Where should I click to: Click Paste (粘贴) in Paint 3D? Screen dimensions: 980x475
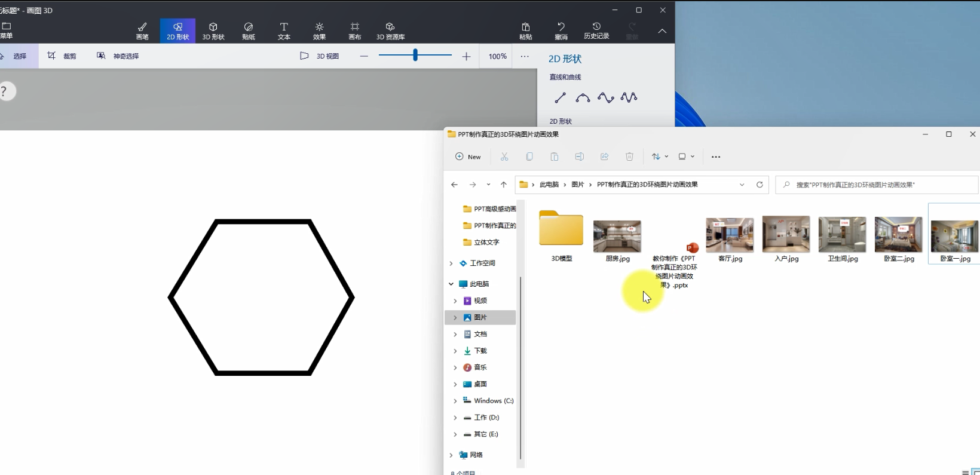(x=526, y=31)
